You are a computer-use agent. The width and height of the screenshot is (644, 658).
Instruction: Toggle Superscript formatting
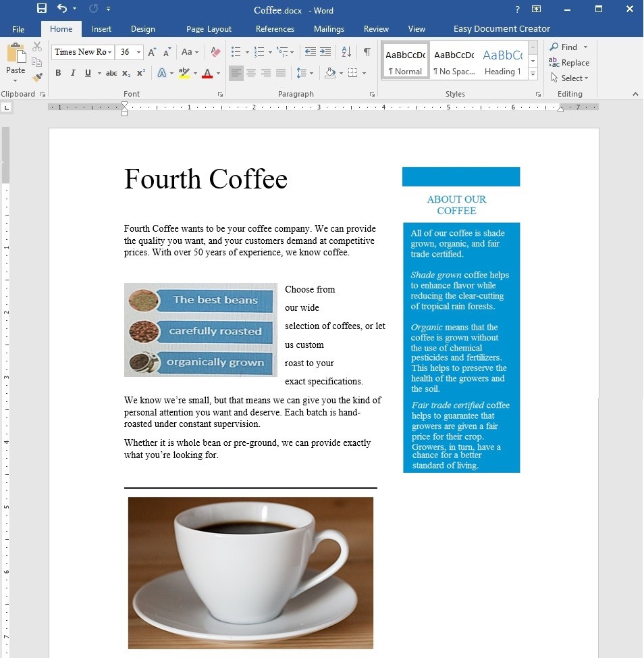tap(141, 72)
